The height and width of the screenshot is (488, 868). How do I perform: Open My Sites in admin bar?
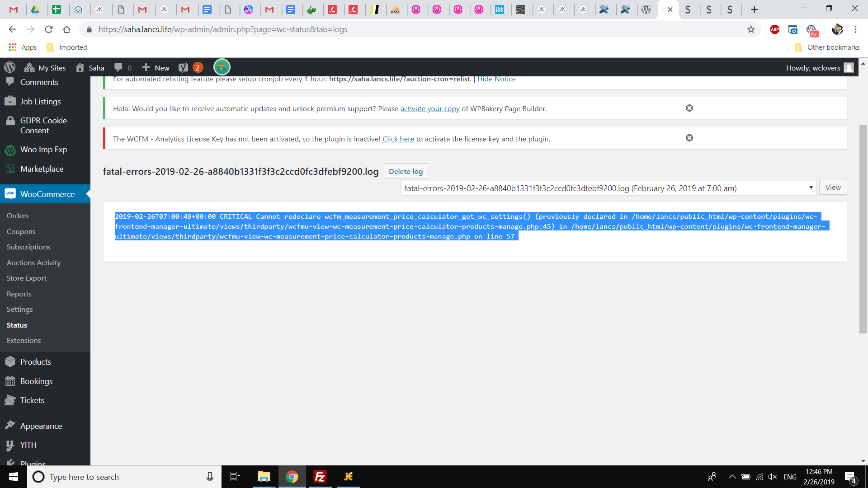click(x=45, y=68)
